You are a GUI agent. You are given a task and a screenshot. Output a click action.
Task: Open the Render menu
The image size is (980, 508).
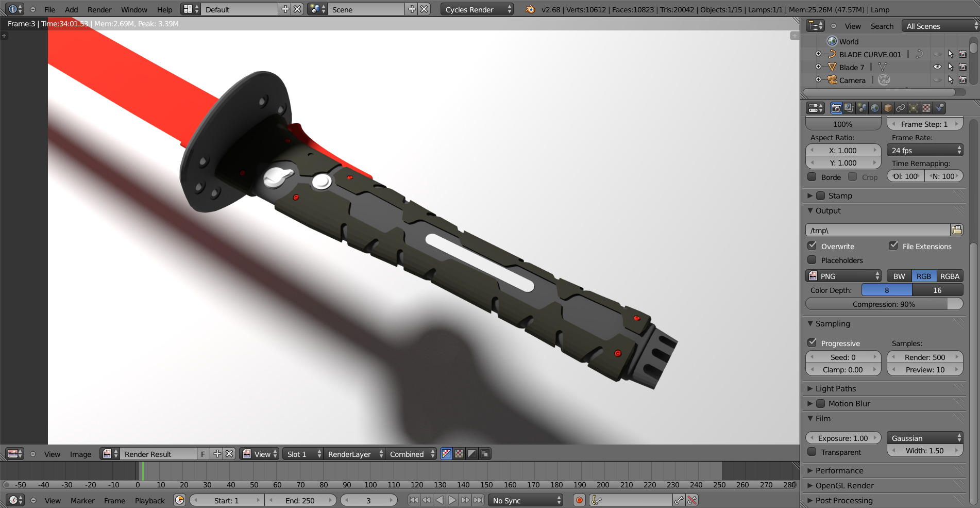click(99, 9)
